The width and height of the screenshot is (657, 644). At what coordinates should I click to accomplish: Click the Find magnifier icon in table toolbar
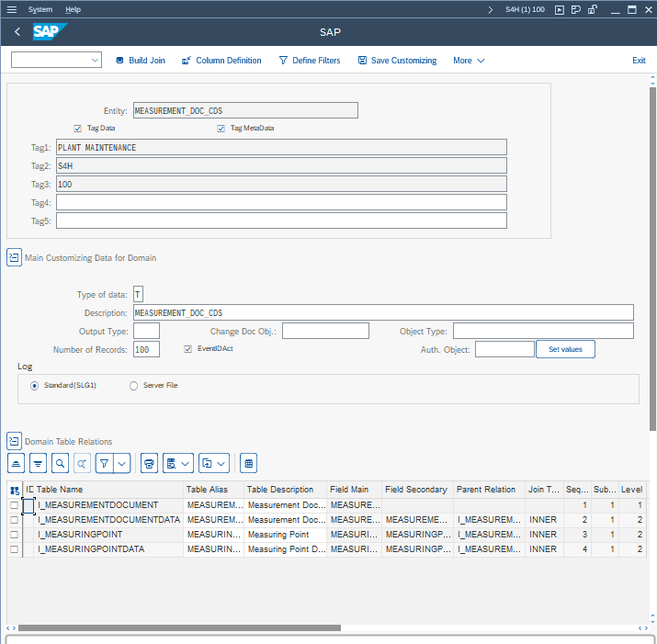click(60, 462)
